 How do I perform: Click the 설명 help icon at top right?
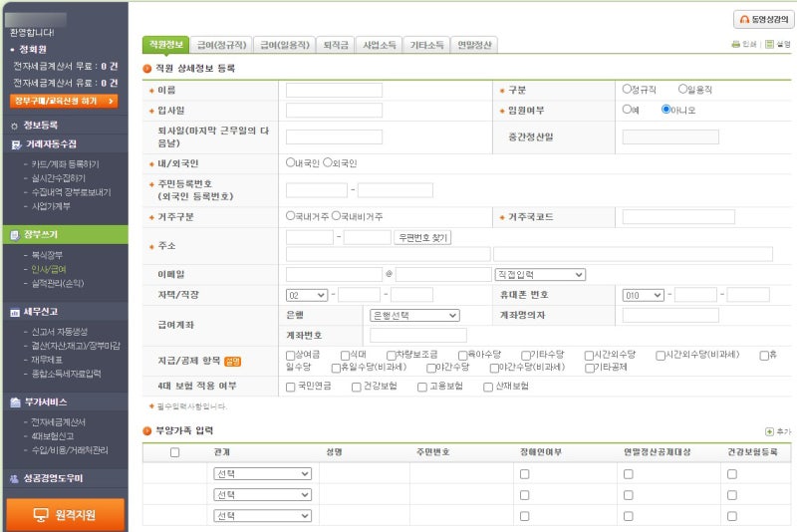pos(769,44)
